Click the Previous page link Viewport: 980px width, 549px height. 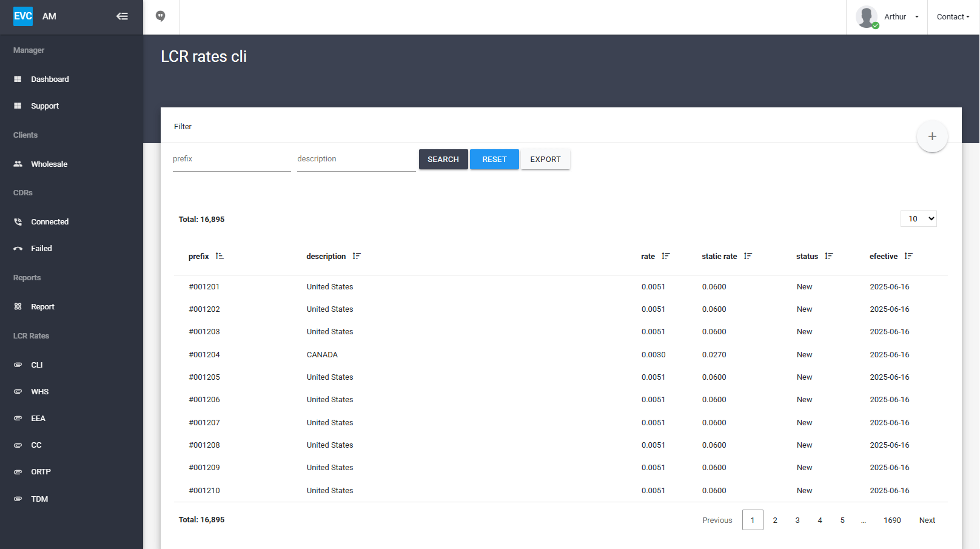717,520
